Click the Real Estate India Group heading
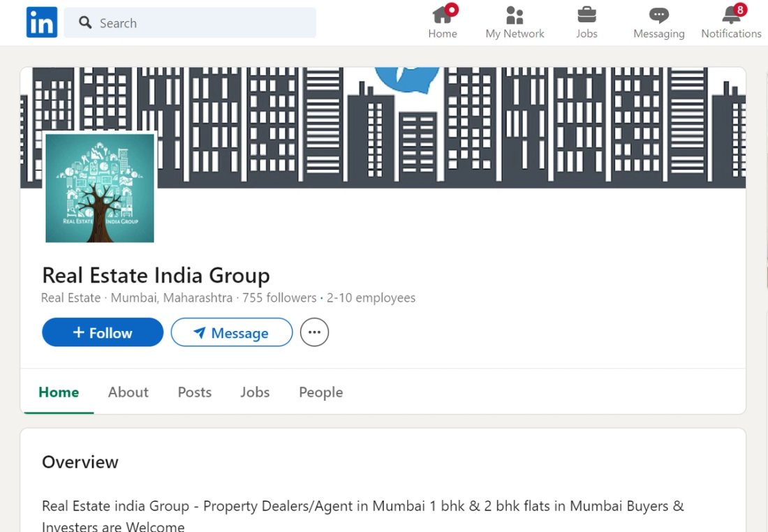This screenshot has height=532, width=768. pos(156,275)
